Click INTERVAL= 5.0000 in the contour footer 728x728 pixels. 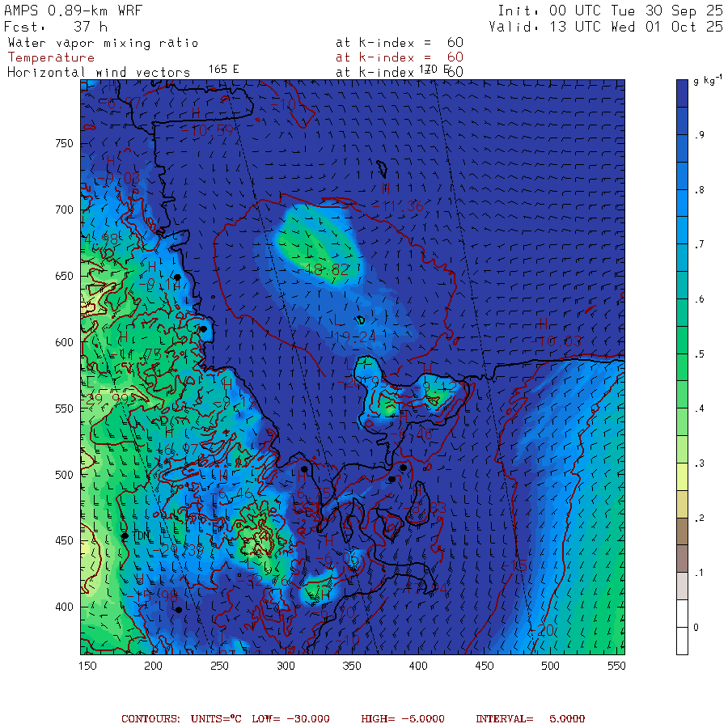[x=530, y=718]
